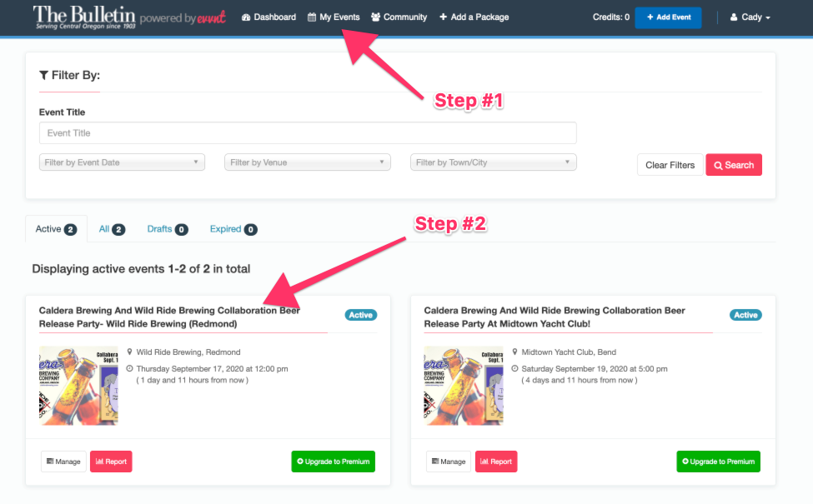Go to My Events

pyautogui.click(x=334, y=17)
